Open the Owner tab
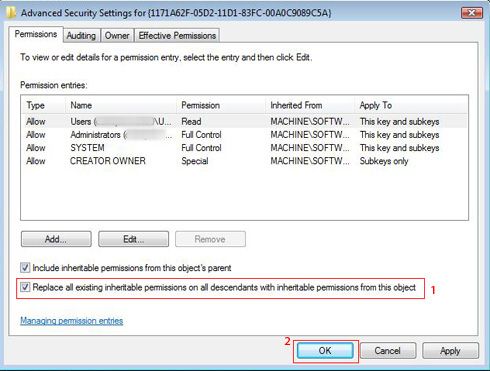 (117, 35)
